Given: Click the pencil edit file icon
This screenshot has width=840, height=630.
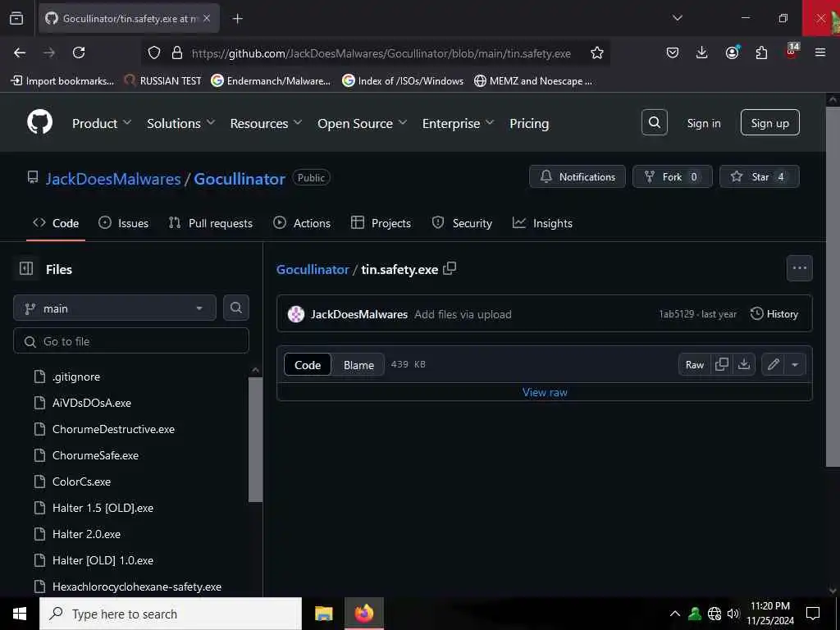Looking at the screenshot, I should click(773, 364).
